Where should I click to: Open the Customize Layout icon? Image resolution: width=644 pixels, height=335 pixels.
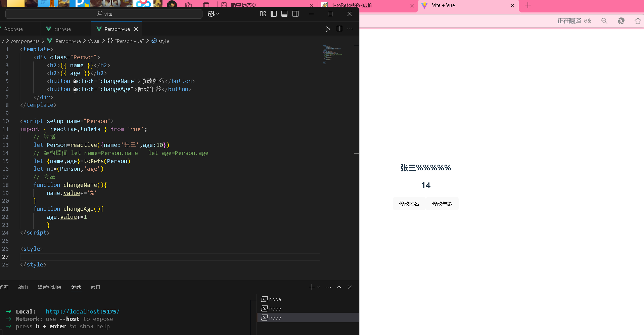[x=263, y=14]
